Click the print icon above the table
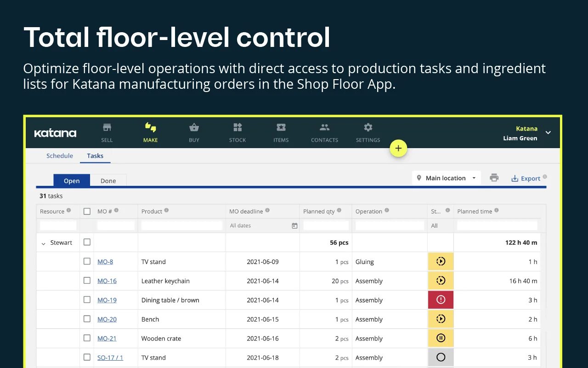This screenshot has width=588, height=368. click(494, 178)
